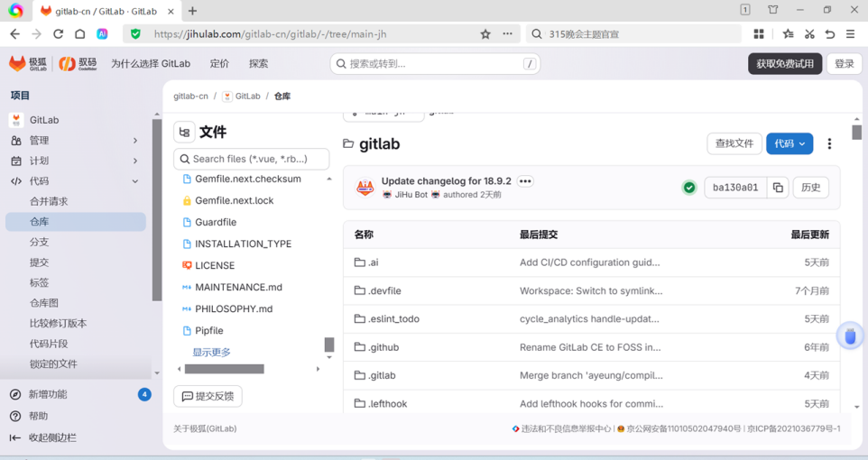Open 仓库图 in the sidebar

click(x=76, y=303)
